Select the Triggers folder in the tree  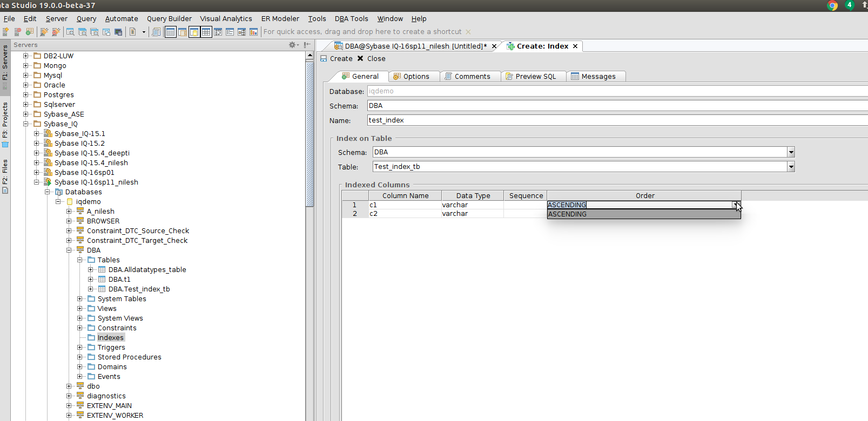tap(111, 347)
